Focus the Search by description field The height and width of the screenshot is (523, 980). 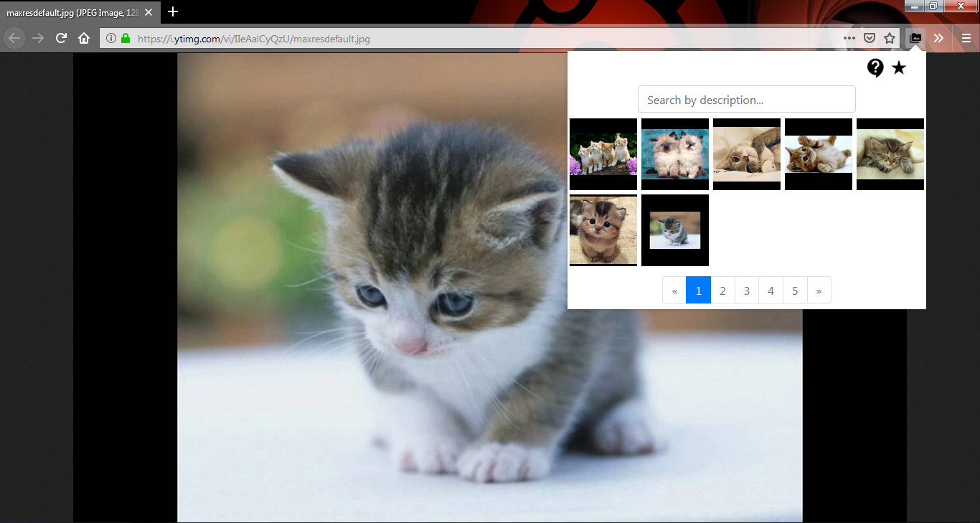pos(747,100)
